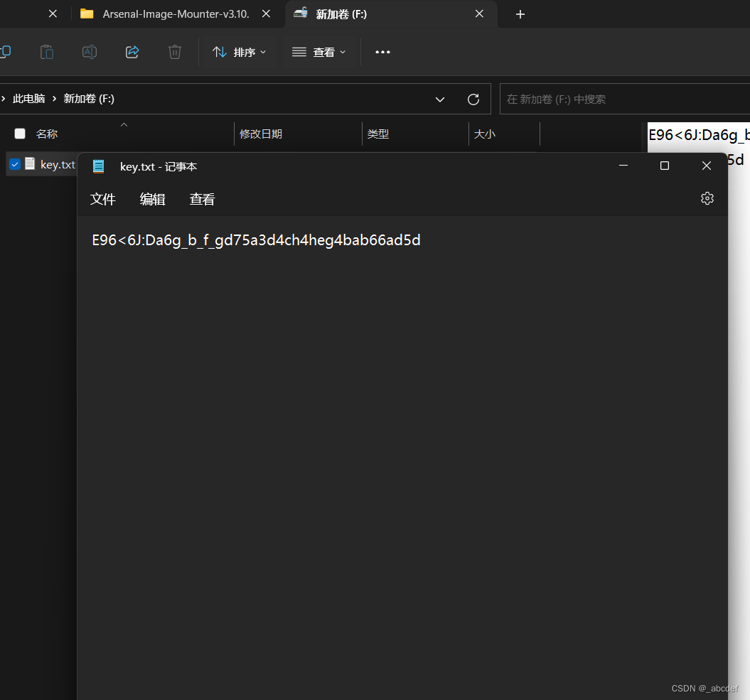Close the 新加卷 (F:) tab
This screenshot has height=700, width=750.
(x=479, y=14)
